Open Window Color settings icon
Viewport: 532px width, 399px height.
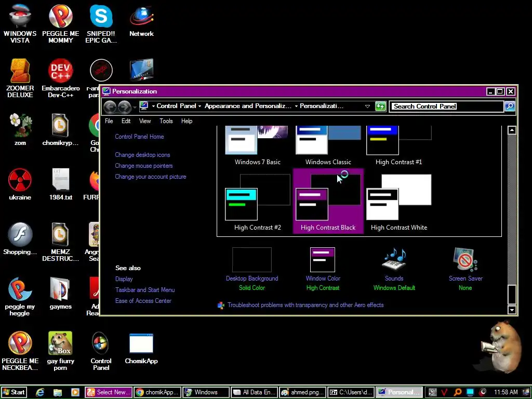[x=323, y=260]
